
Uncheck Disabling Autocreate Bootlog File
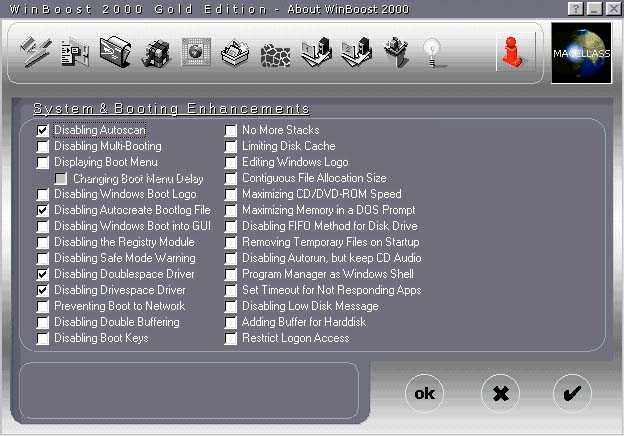[x=43, y=210]
